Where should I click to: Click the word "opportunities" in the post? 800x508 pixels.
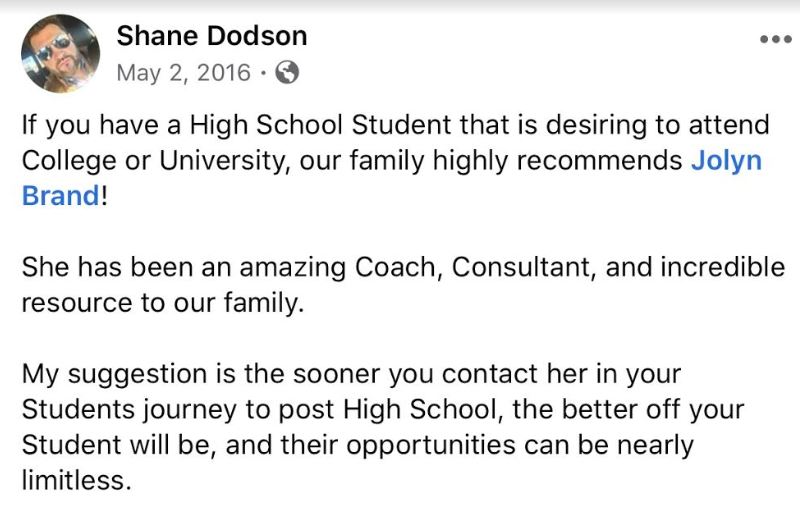pos(431,446)
